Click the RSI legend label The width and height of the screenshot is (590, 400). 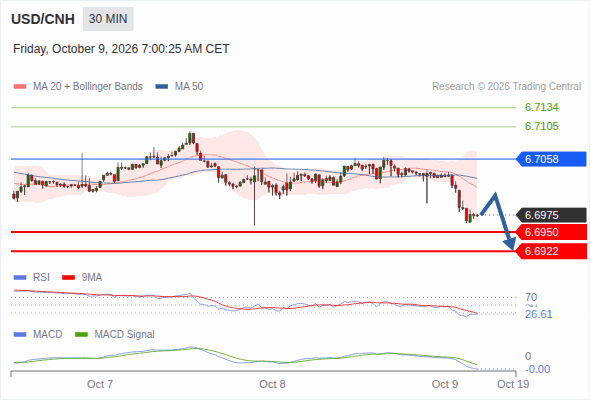pos(41,278)
